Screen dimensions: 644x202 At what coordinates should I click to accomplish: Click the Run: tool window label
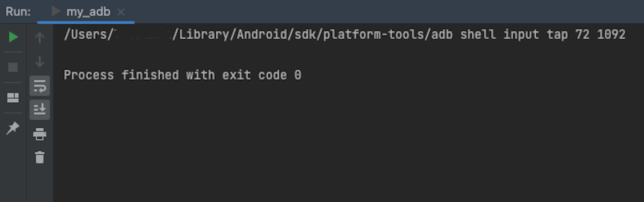[18, 12]
